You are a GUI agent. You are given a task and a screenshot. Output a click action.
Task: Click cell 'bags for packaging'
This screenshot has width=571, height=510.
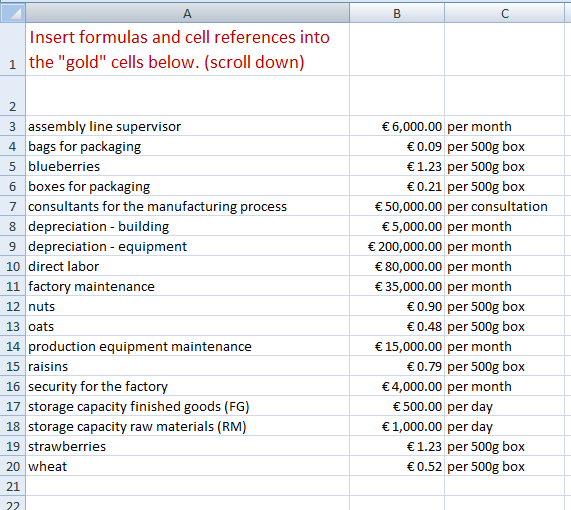tap(188, 146)
